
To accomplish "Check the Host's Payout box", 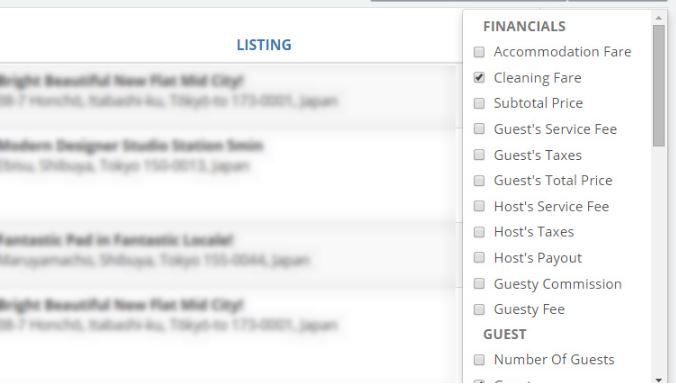I will [x=479, y=257].
